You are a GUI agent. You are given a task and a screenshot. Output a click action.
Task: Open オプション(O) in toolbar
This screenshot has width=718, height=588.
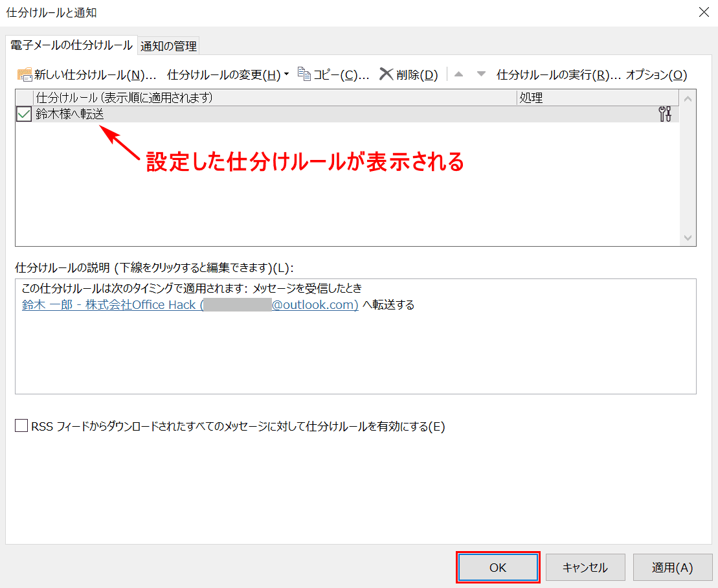point(656,75)
